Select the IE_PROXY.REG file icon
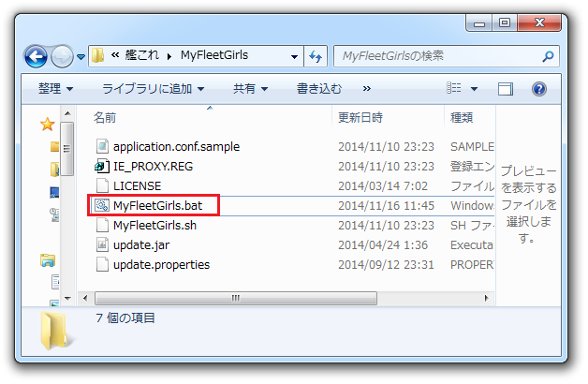 (102, 166)
